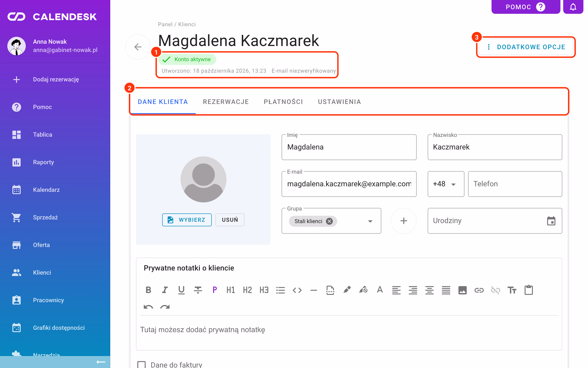This screenshot has width=588, height=368.
Task: Tick the Dane do faktury checkbox
Action: (x=142, y=364)
